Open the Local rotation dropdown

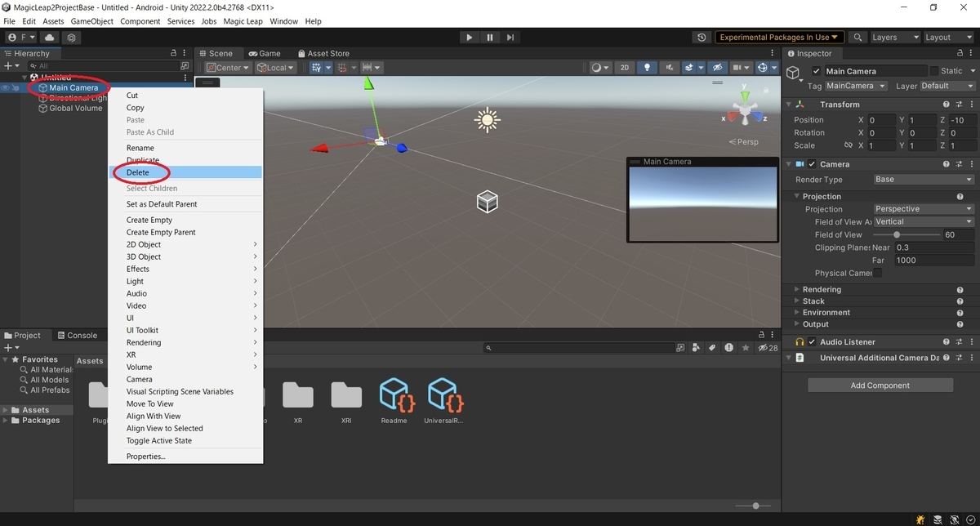tap(275, 68)
